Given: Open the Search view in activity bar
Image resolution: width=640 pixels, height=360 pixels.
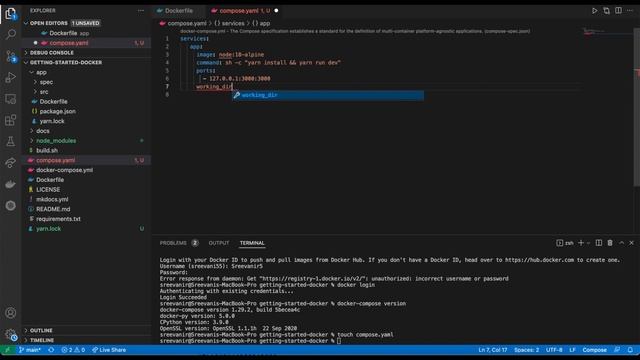Looking at the screenshot, I should point(11,34).
